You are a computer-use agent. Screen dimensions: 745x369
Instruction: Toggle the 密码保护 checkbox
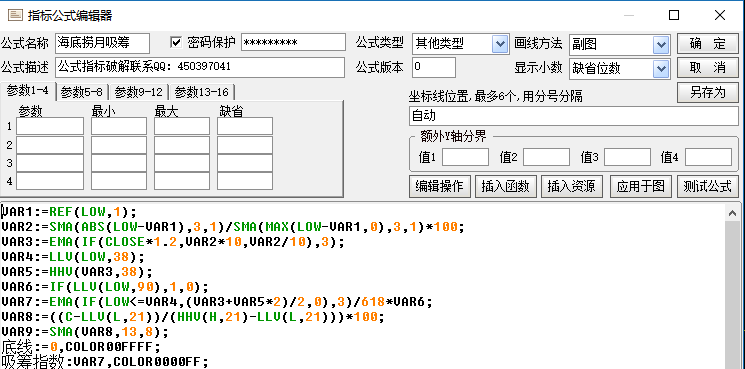point(176,43)
